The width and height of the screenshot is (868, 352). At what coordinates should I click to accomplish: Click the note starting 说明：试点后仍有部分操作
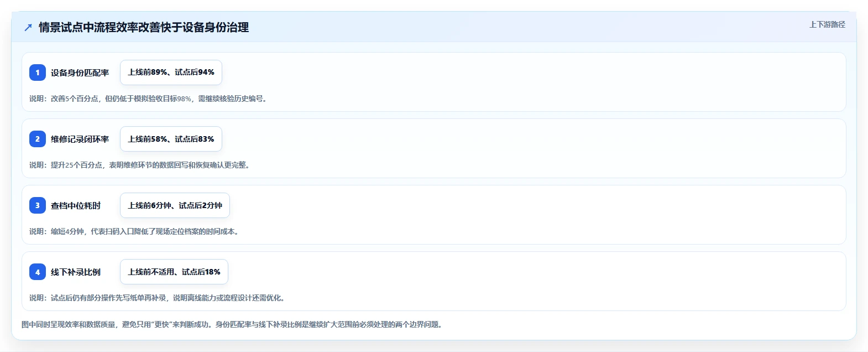(159, 298)
